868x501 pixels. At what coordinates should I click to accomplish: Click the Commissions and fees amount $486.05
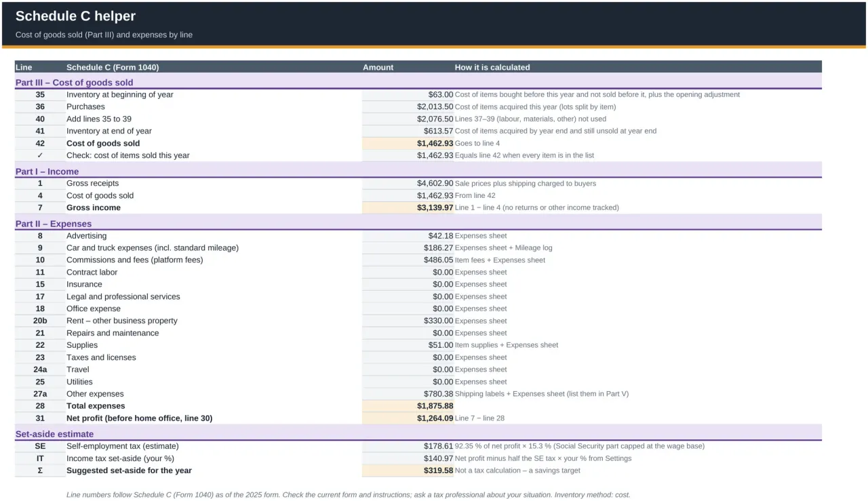click(408, 260)
